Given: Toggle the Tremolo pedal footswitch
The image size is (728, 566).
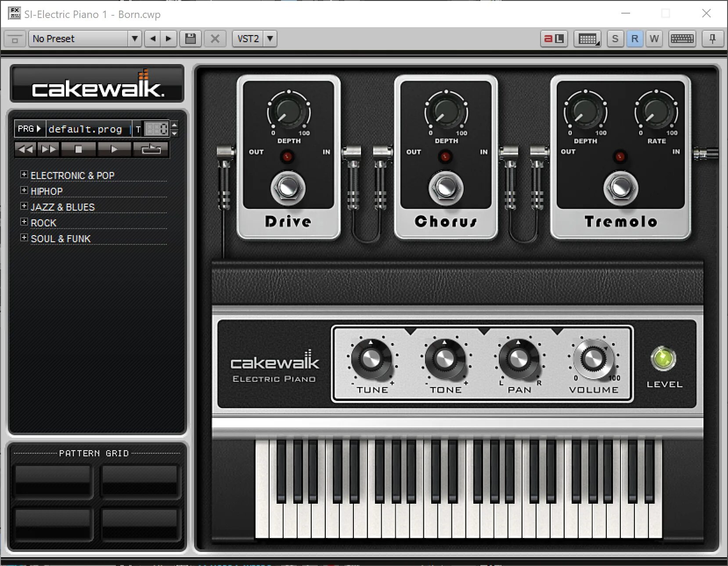Looking at the screenshot, I should click(x=620, y=189).
